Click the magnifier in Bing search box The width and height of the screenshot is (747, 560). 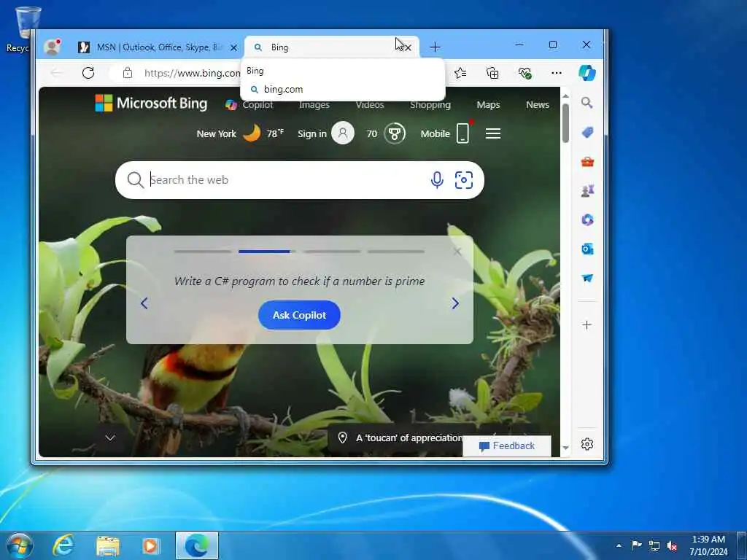pos(135,180)
